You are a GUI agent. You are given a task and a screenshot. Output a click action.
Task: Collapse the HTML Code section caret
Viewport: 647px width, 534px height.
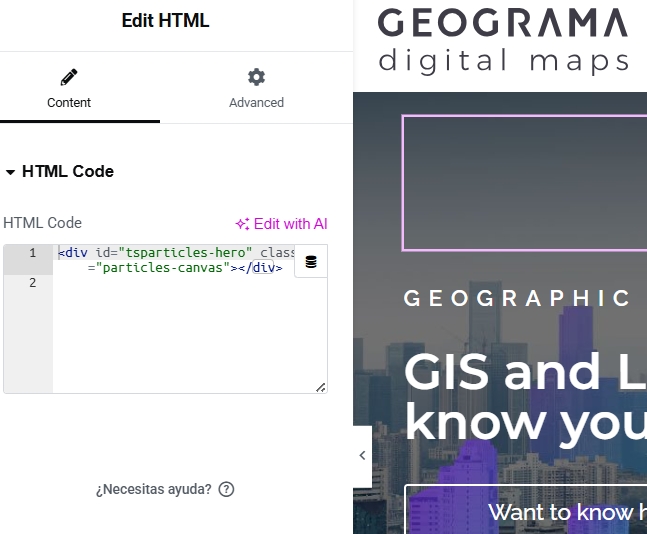pyautogui.click(x=10, y=172)
